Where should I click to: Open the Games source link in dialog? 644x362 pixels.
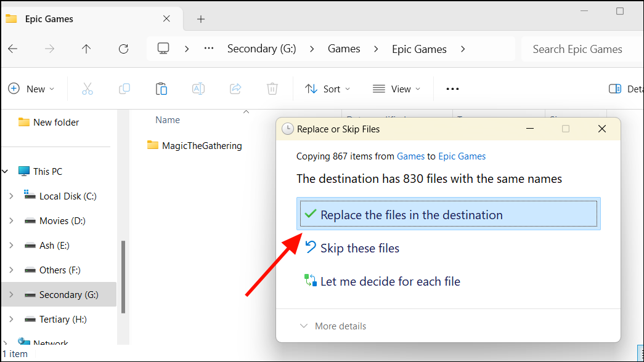(410, 156)
